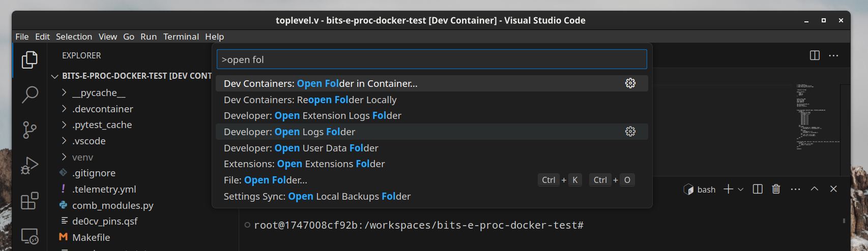Run Developer: Open User Data Folder
Viewport: 868px width, 251px height.
tap(432, 148)
